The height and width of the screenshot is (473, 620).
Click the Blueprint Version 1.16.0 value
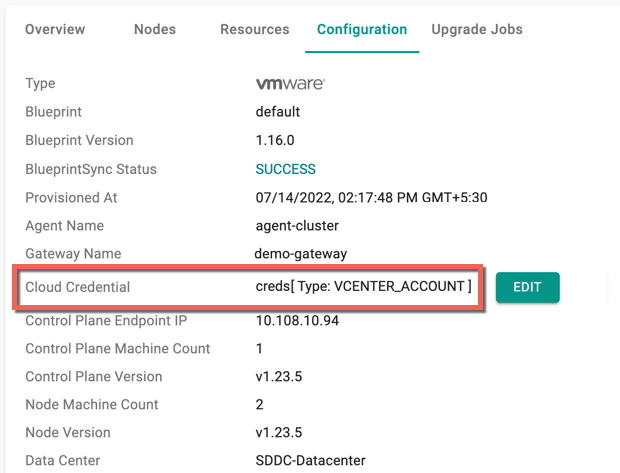(x=275, y=140)
